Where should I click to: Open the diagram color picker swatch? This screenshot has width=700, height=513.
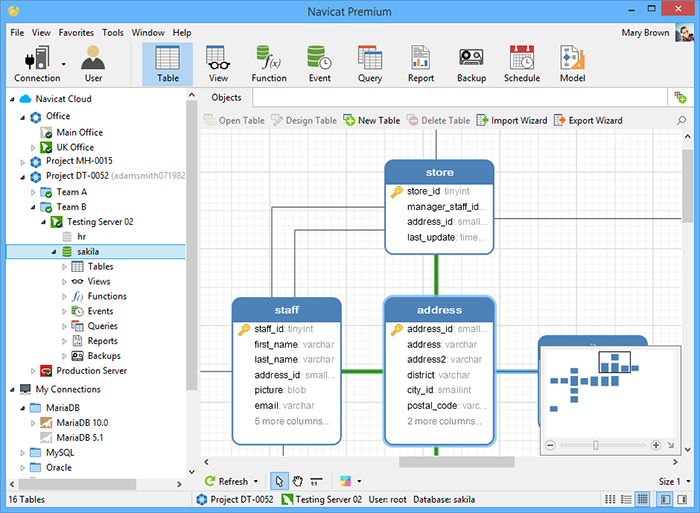345,481
